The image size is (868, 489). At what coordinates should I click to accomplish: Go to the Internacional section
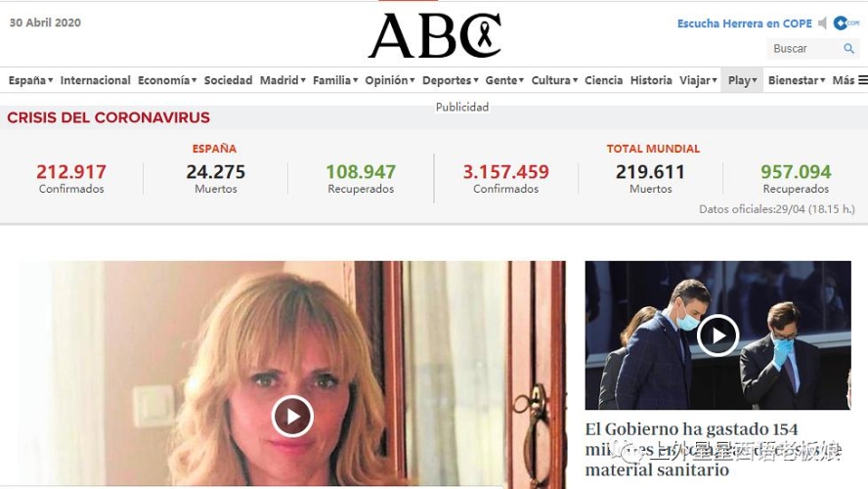pos(95,80)
